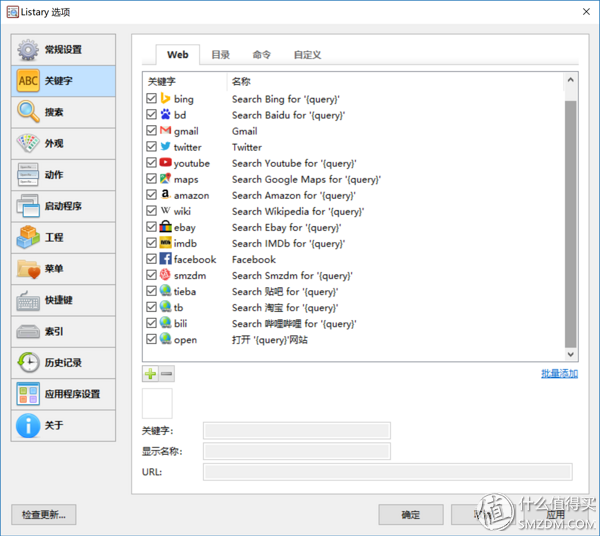The width and height of the screenshot is (600, 536).
Task: Click the list scrollbar up arrow
Action: pos(571,80)
